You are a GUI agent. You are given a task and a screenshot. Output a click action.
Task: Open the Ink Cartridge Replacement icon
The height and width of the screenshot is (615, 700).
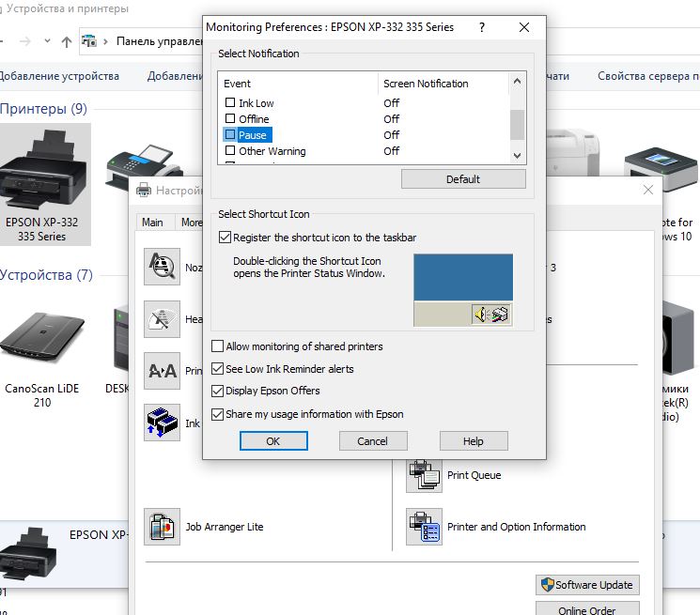(162, 423)
